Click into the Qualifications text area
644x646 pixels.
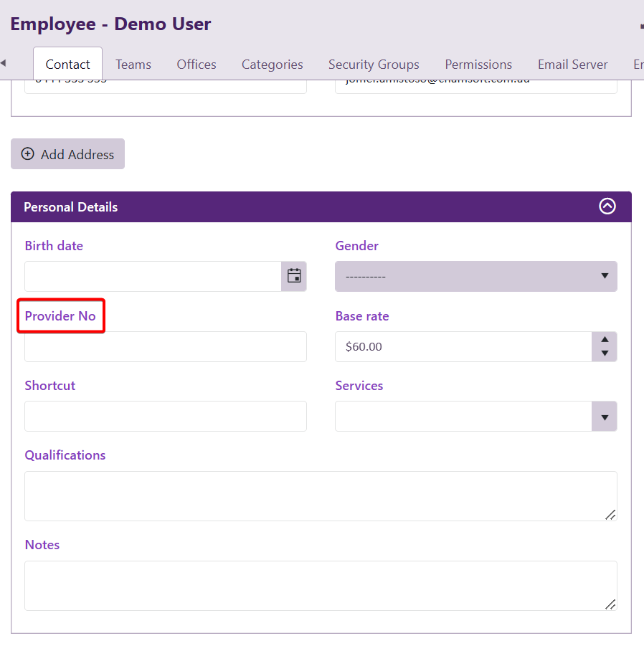click(321, 495)
